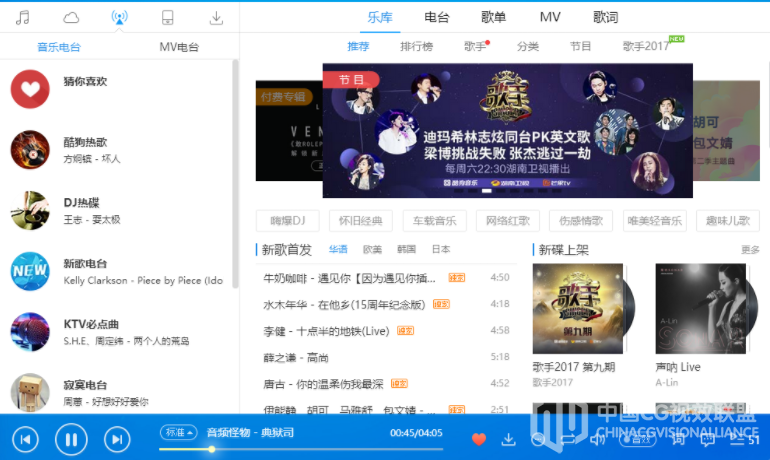
Task: Open the 电台 main tab
Action: pos(437,18)
